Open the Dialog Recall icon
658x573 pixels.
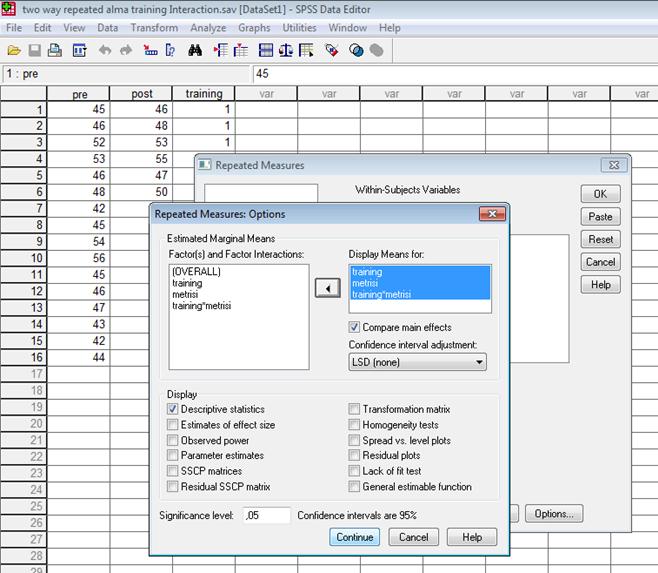[79, 51]
